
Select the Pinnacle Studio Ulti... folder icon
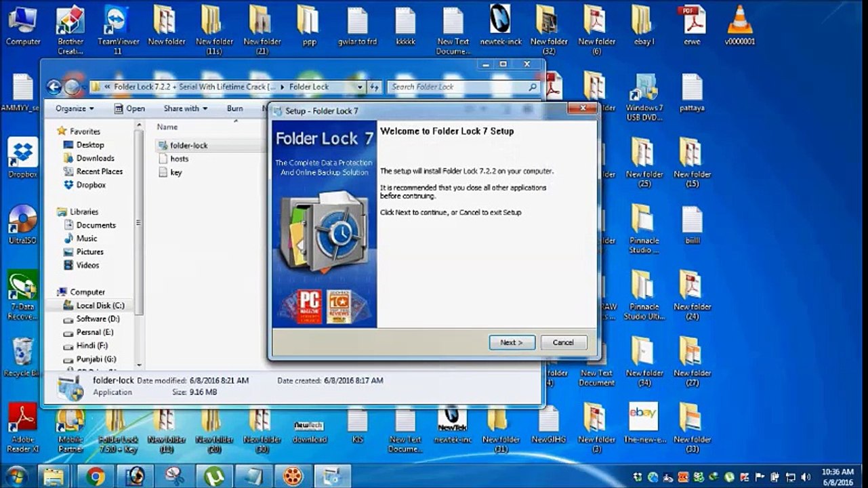[x=644, y=296]
